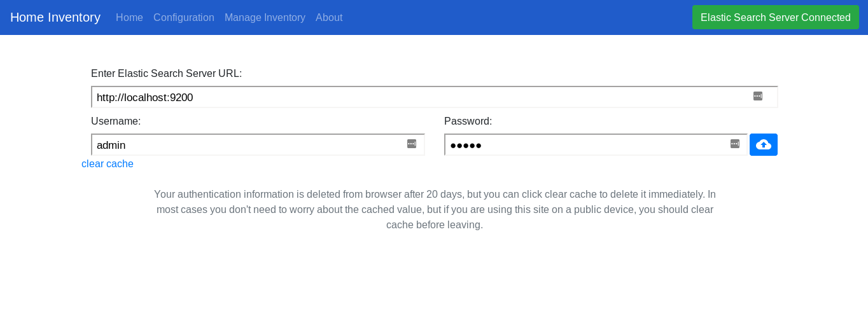The width and height of the screenshot is (868, 330).
Task: Click password manager icon in server URL field
Action: [758, 96]
